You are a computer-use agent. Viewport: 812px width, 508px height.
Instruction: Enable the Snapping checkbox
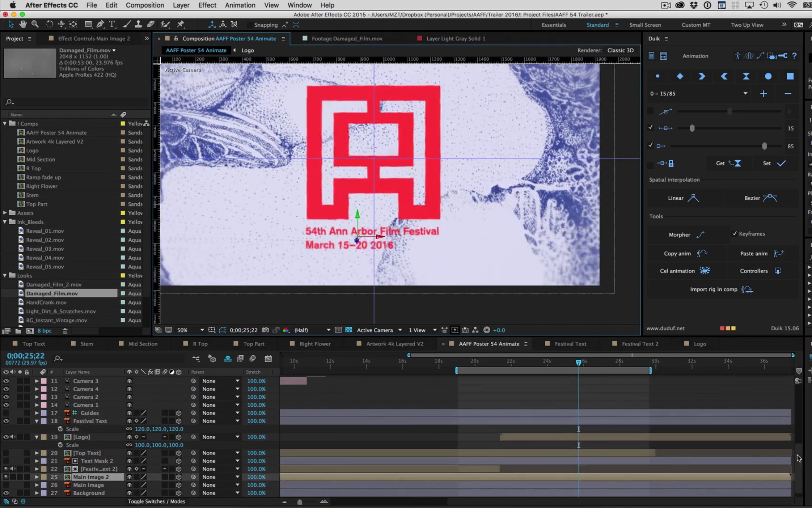coord(250,25)
